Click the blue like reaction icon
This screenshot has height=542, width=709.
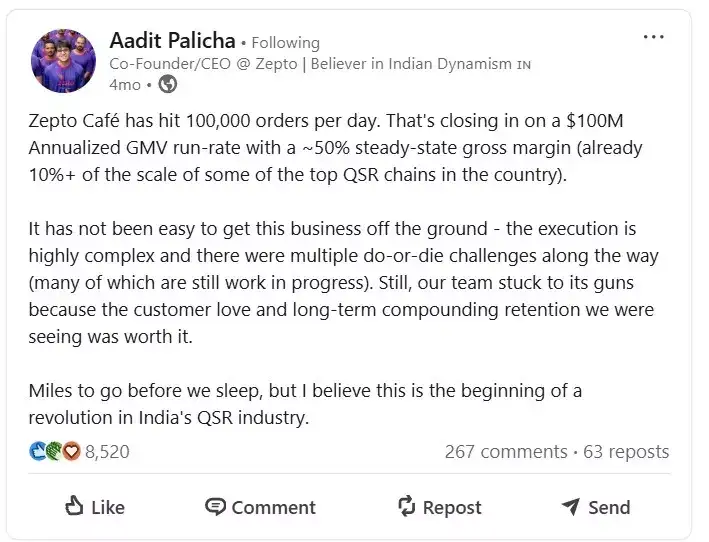[38, 451]
